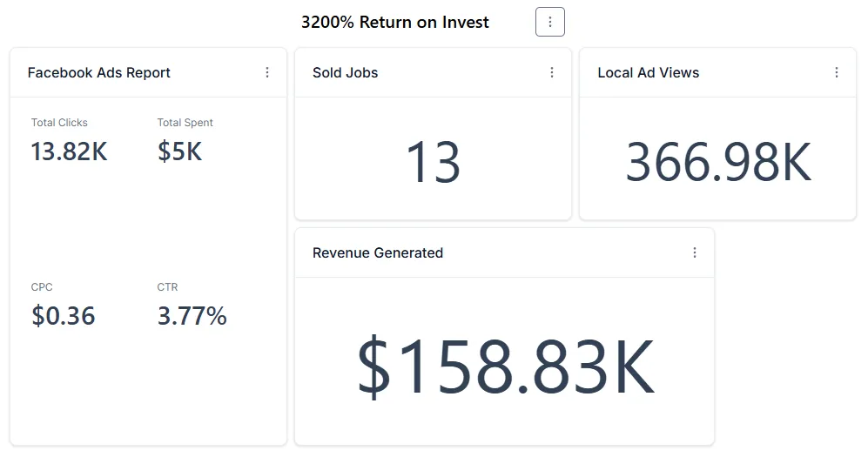
Task: Open the Local Ad Views widget options menu
Action: point(837,72)
